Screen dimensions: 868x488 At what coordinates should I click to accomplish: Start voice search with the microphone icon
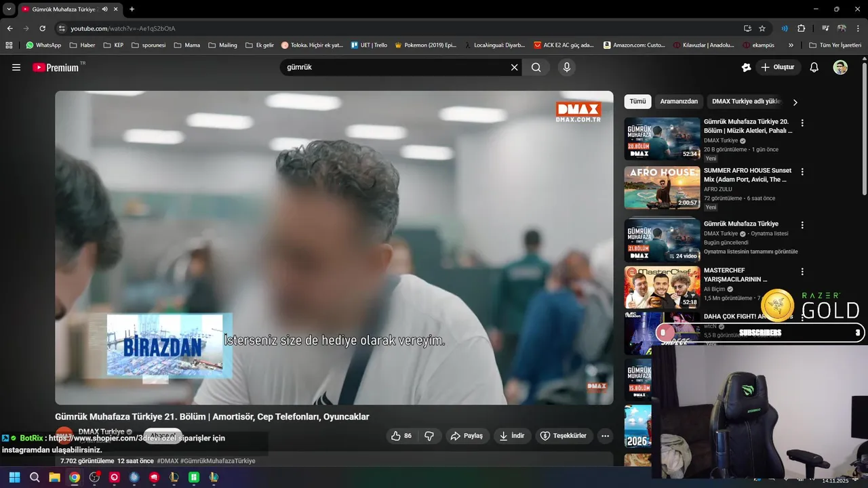(x=567, y=67)
